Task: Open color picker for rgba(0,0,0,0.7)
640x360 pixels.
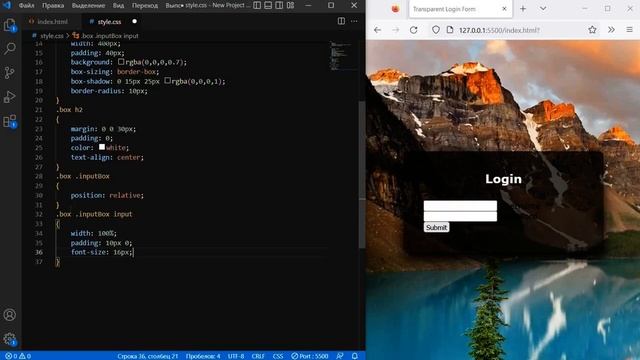Action: point(121,62)
